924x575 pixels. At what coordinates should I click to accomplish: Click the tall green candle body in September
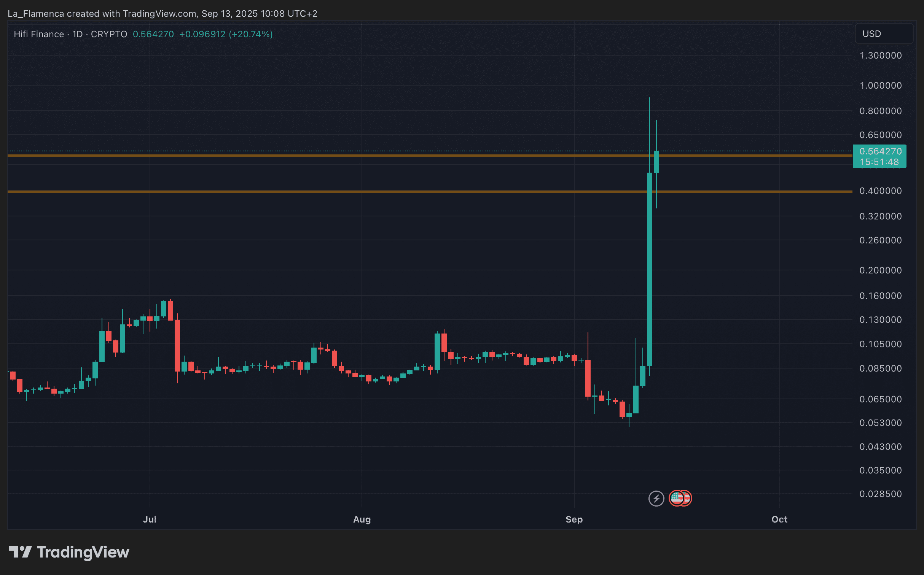pyautogui.click(x=649, y=269)
